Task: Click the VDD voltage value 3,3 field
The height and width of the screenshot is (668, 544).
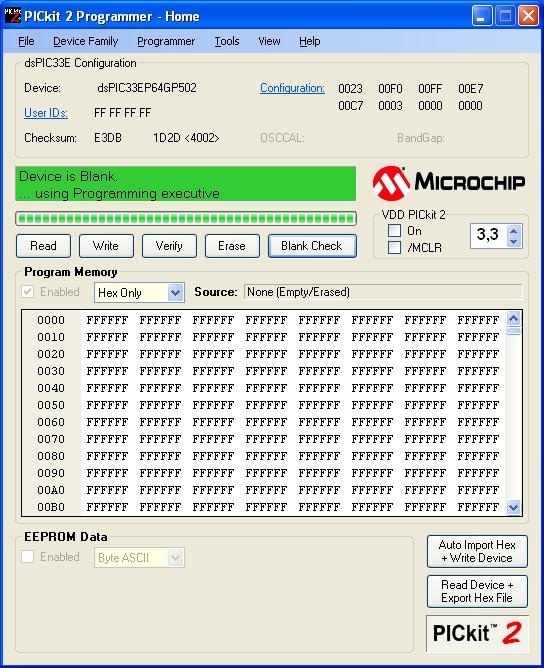Action: click(489, 235)
